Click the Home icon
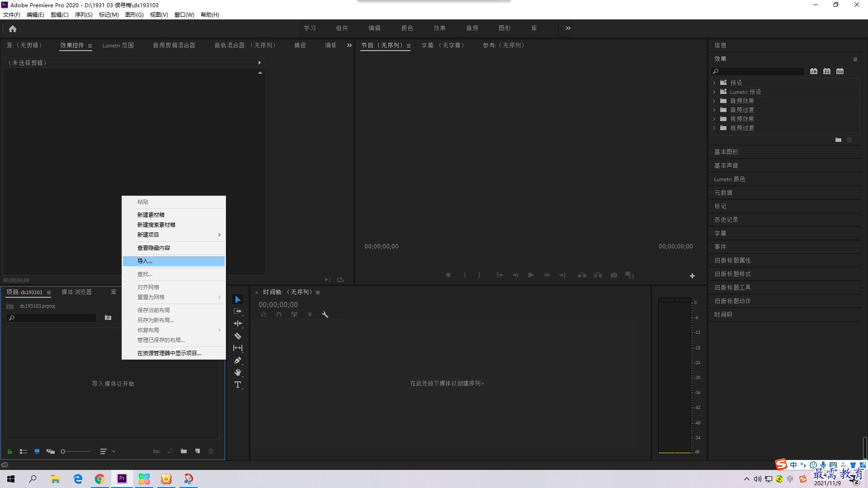Image resolution: width=868 pixels, height=488 pixels. tap(13, 28)
